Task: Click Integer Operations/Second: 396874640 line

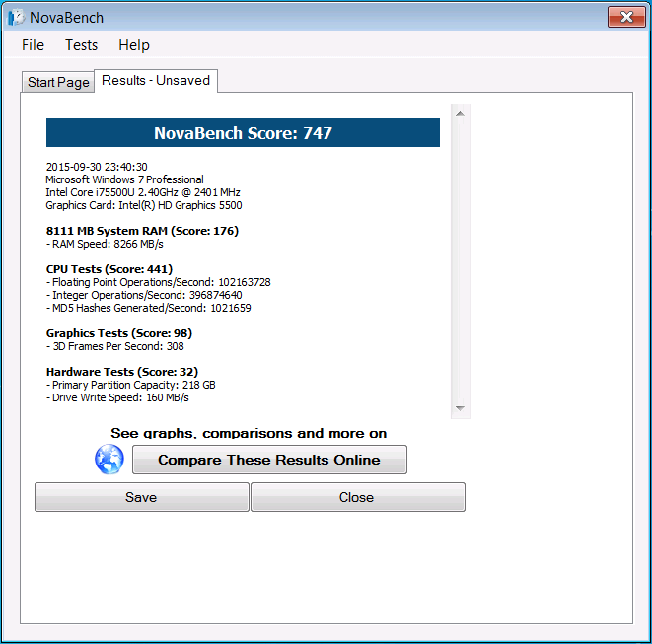Action: [144, 295]
